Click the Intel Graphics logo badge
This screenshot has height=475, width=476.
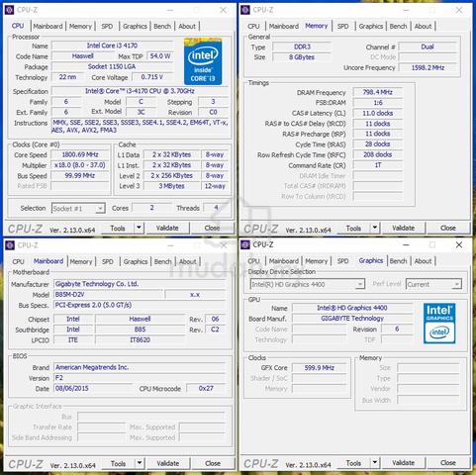439,324
